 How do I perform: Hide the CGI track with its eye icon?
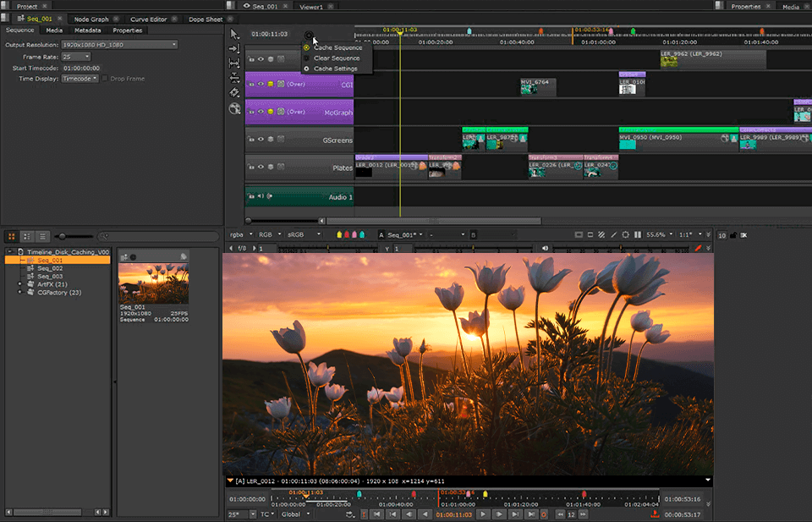[x=261, y=84]
